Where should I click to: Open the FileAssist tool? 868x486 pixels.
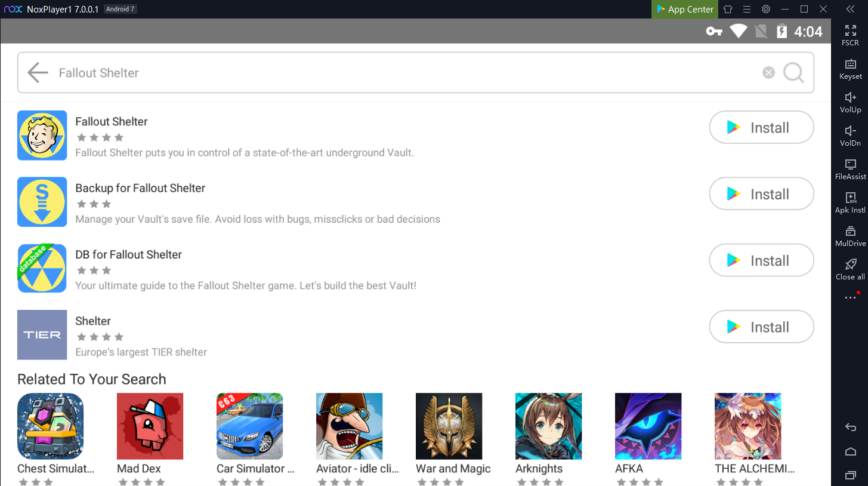850,169
